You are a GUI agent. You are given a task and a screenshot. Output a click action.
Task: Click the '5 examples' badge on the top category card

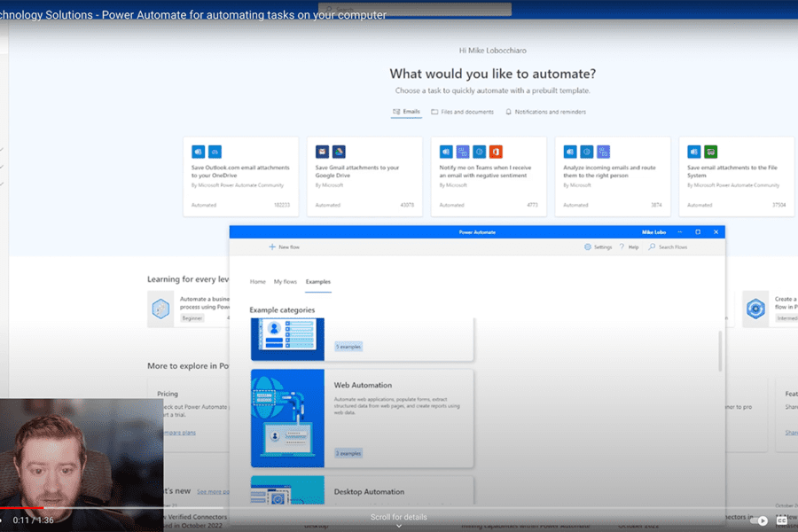(348, 347)
